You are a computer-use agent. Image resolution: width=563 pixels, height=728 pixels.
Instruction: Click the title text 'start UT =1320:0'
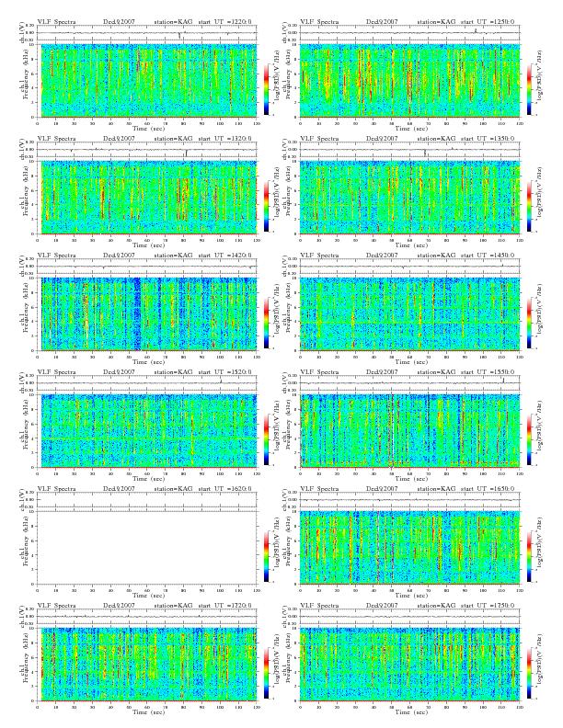[224, 139]
